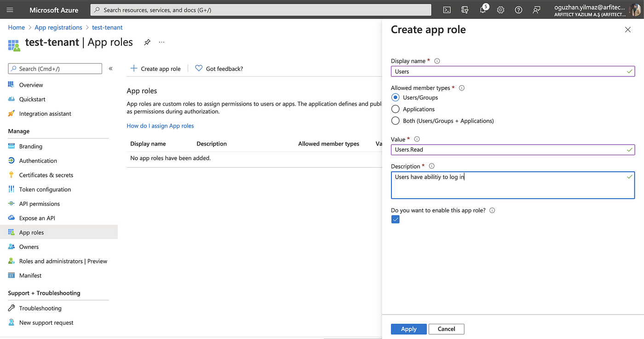Go to API permissions
Viewport: 644px width, 339px height.
point(39,204)
